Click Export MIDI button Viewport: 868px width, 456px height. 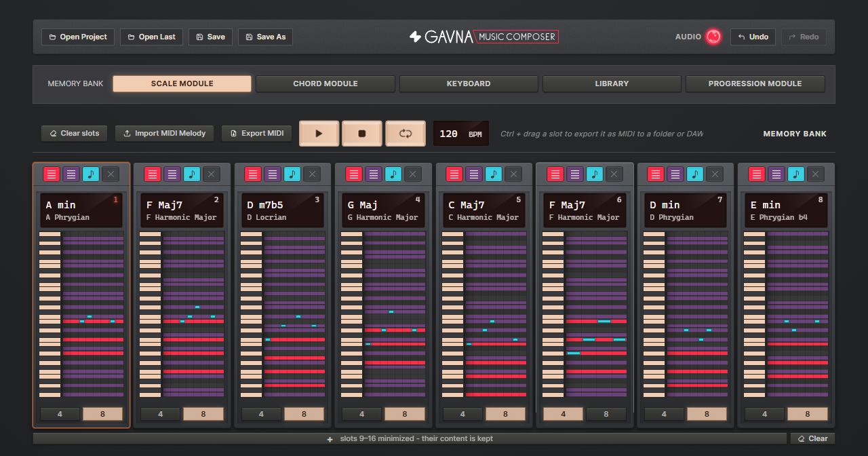[257, 133]
